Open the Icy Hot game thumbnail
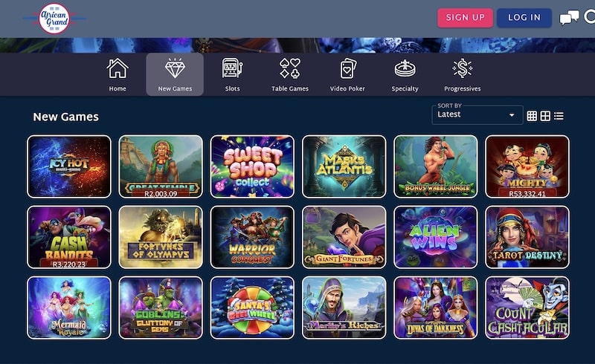The height and width of the screenshot is (364, 595). [69, 166]
